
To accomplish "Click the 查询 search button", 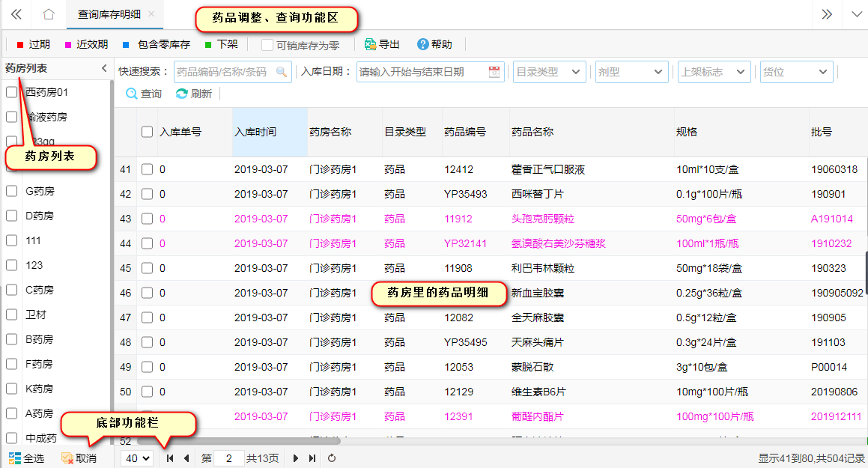I will (x=144, y=94).
